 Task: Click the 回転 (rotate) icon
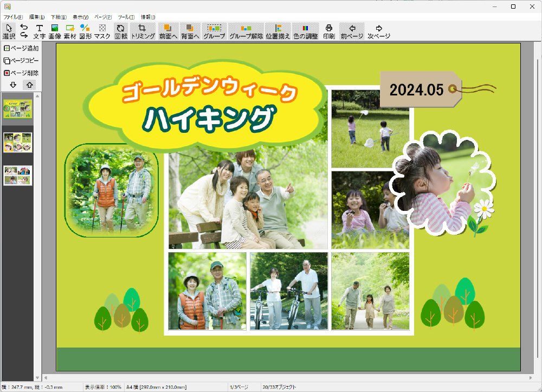point(120,31)
